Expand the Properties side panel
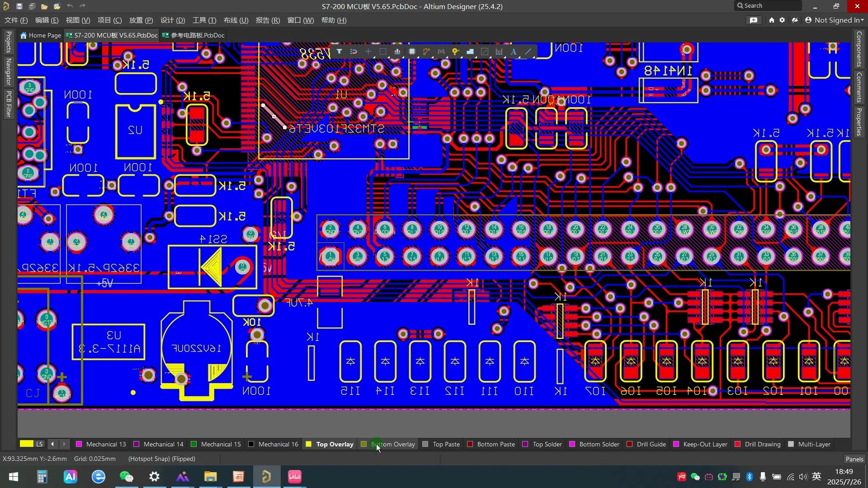Screen dimensions: 868x488 pos(859,122)
